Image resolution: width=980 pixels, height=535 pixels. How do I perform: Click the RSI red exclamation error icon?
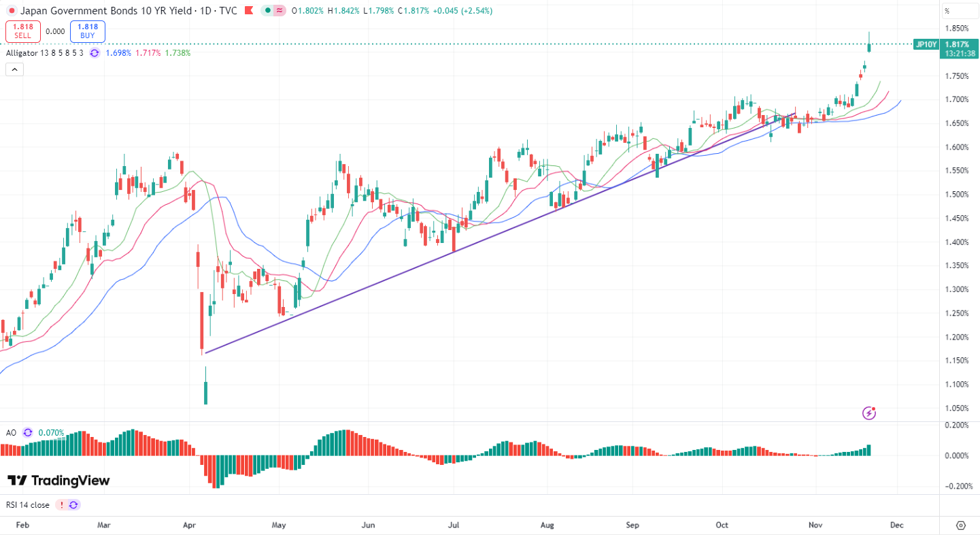tap(62, 504)
